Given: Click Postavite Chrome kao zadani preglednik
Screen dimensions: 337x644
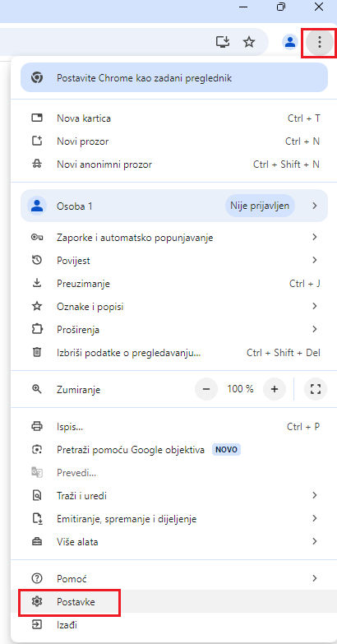Looking at the screenshot, I should 174,77.
